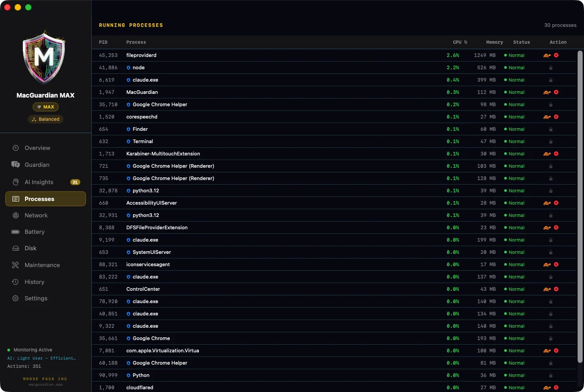The width and height of the screenshot is (584, 392).
Task: Click the Google Chrome process name
Action: point(151,338)
